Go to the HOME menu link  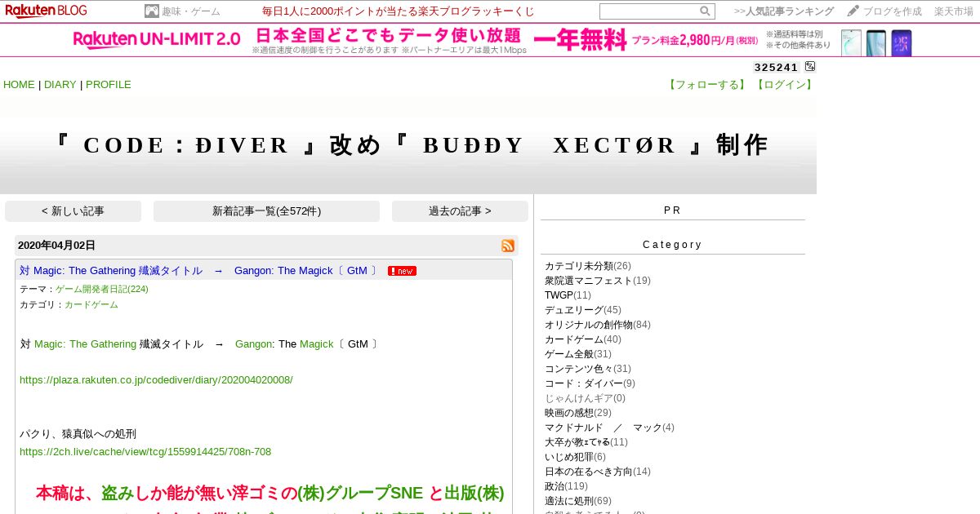point(19,85)
